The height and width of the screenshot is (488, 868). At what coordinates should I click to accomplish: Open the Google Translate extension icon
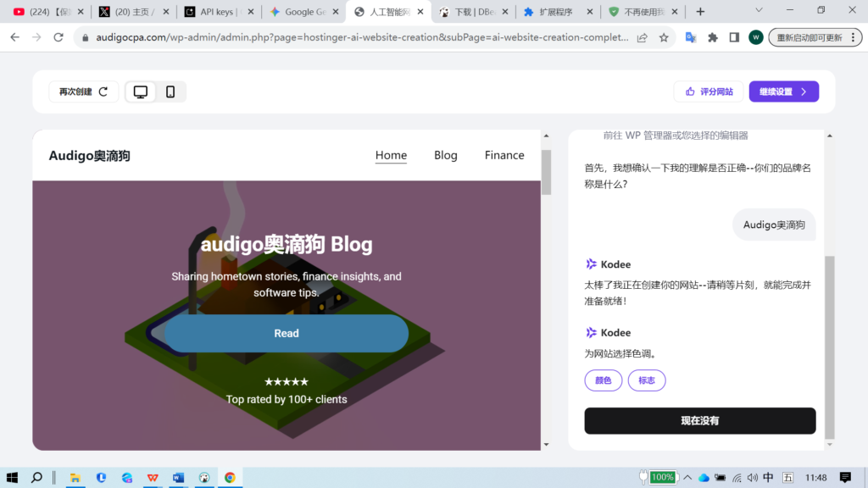(x=691, y=37)
